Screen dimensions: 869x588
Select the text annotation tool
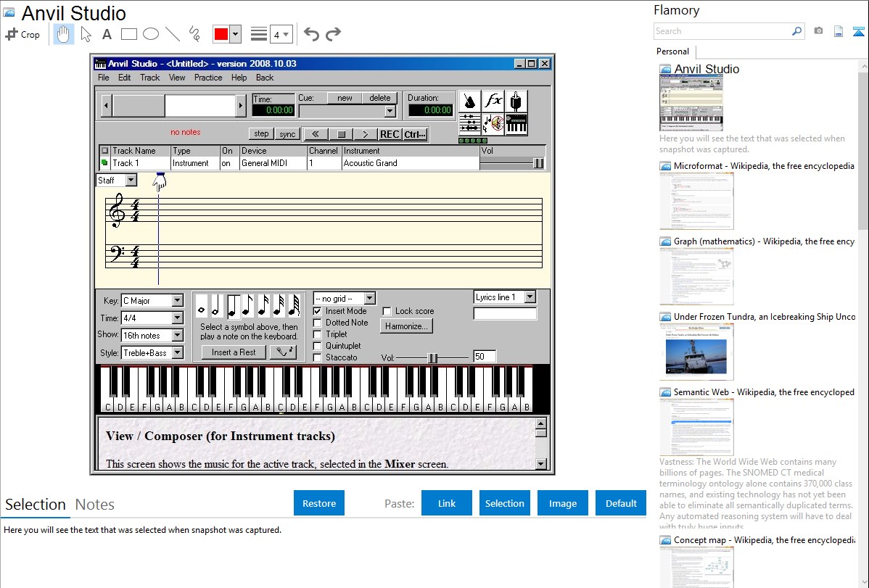point(107,34)
